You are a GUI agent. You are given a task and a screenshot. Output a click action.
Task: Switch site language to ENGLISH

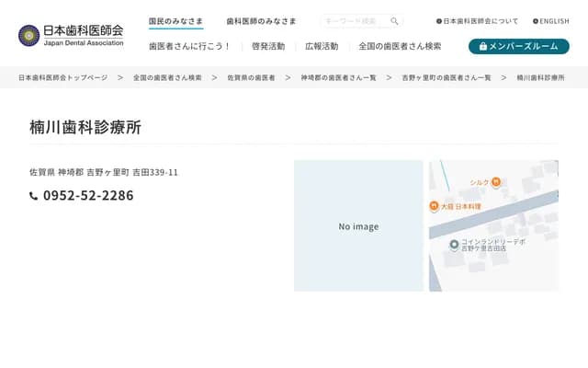pyautogui.click(x=550, y=20)
